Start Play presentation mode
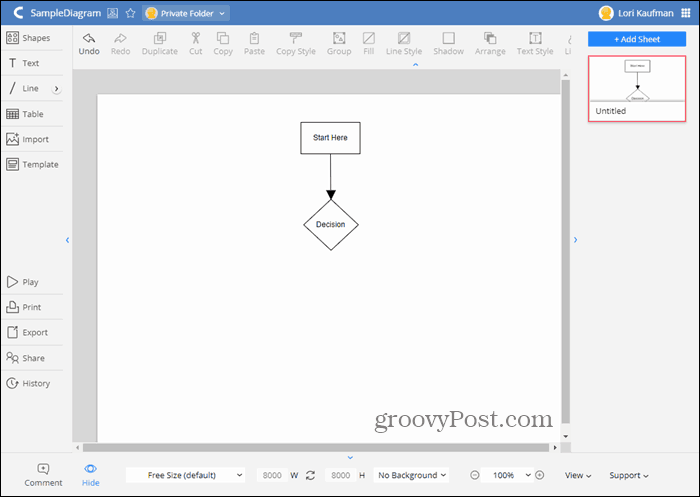 point(22,282)
